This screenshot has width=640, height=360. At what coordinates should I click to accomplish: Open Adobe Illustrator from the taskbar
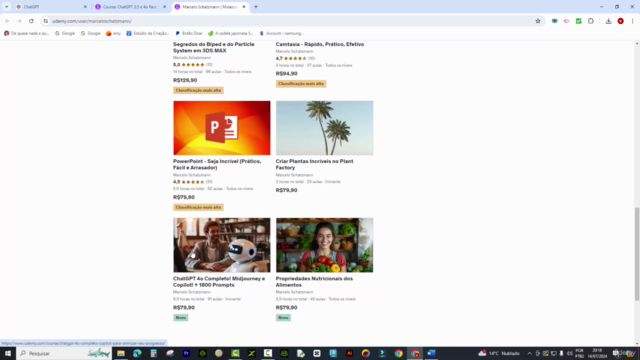[x=349, y=353]
